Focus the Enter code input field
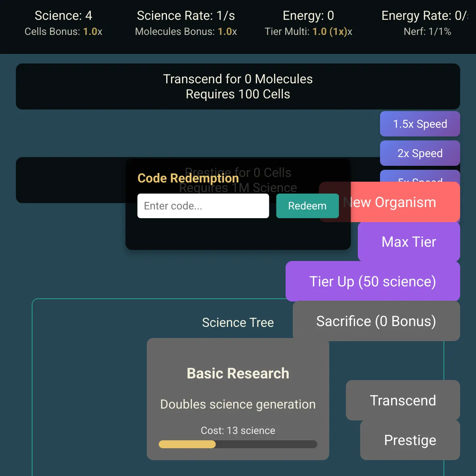Viewport: 476px width, 476px height. 203,206
